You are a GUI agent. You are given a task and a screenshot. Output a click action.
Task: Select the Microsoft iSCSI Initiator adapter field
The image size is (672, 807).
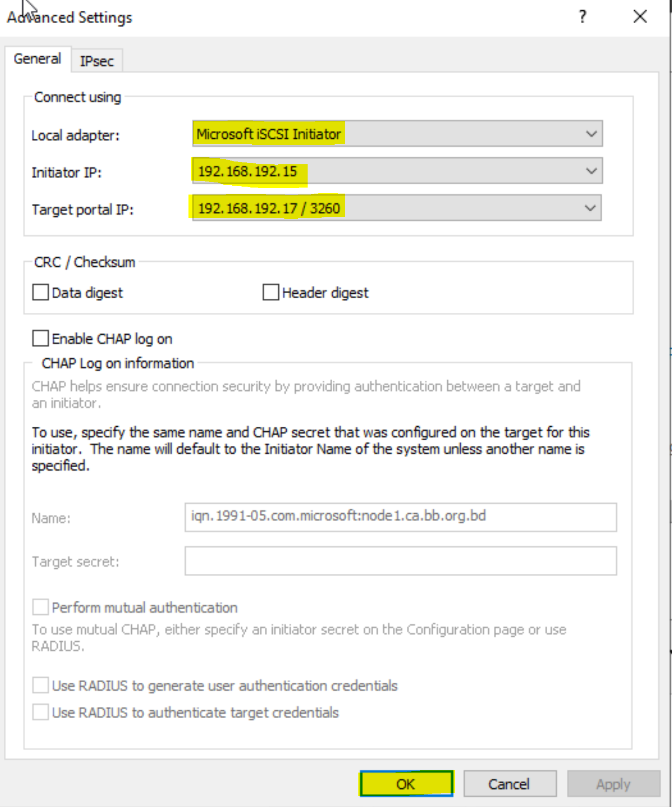click(397, 134)
